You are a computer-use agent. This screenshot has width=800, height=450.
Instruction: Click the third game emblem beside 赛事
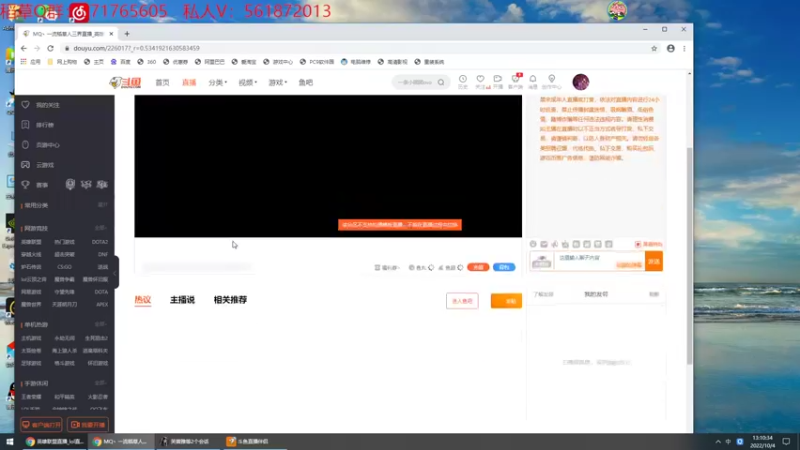coord(103,184)
